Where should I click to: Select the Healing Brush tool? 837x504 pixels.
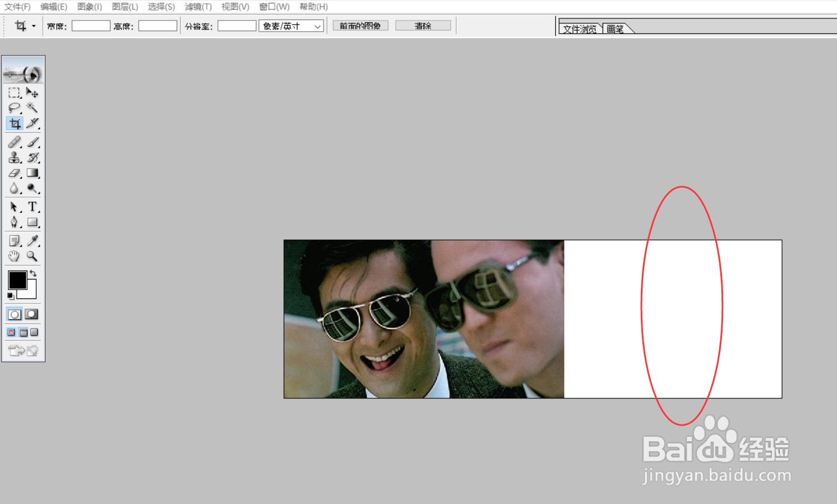coord(14,142)
